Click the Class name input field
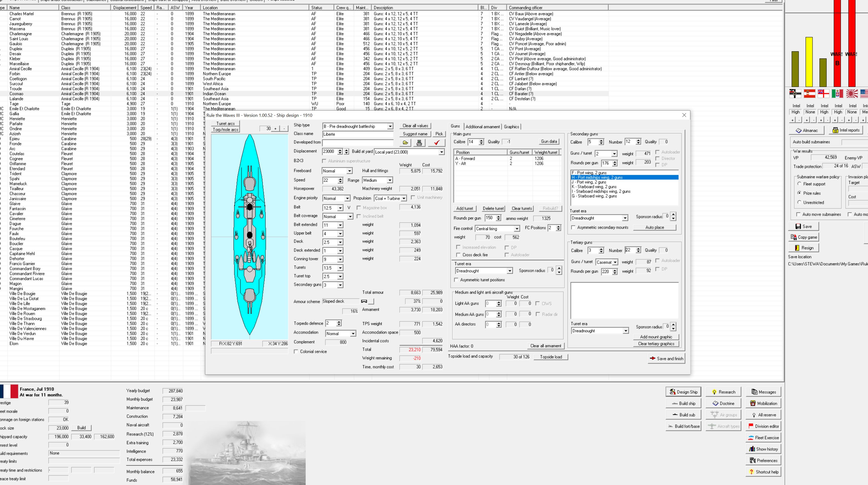The image size is (868, 485). click(x=358, y=134)
